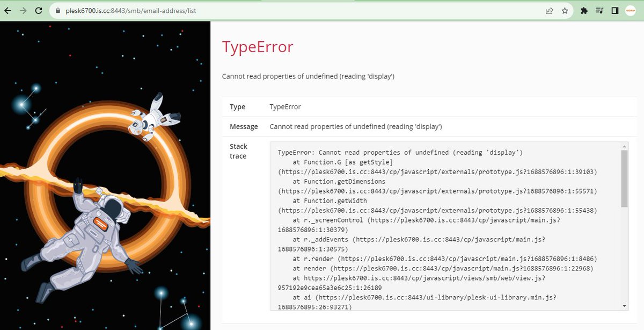This screenshot has height=330, width=644.
Task: Click the Stack trace row label
Action: (x=238, y=151)
